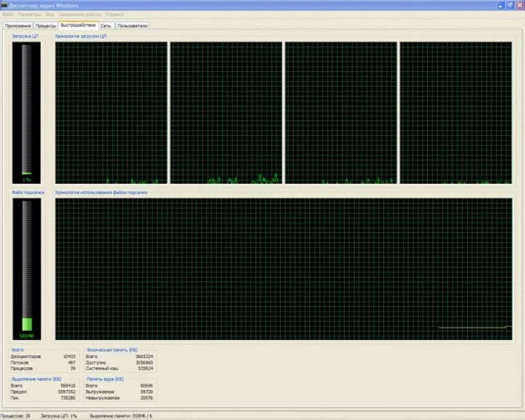The width and height of the screenshot is (525, 420).
Task: Click the fourth CPU history graph
Action: pyautogui.click(x=456, y=112)
